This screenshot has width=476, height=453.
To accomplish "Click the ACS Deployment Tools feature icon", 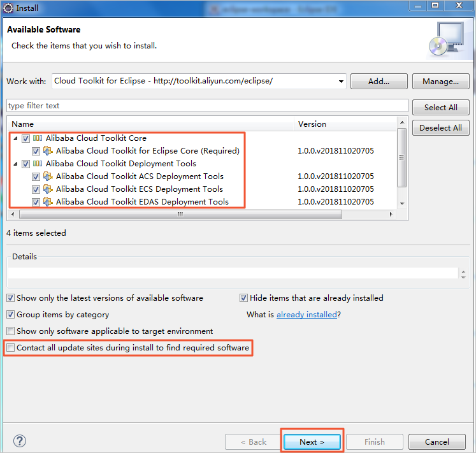I will 48,176.
